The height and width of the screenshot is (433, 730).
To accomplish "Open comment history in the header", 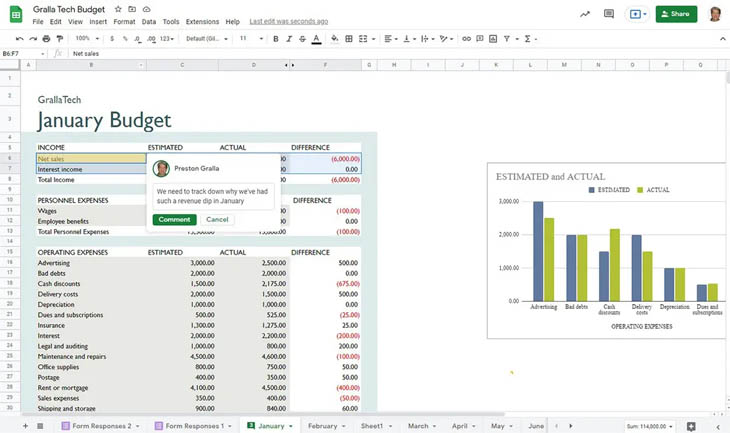I will [608, 14].
